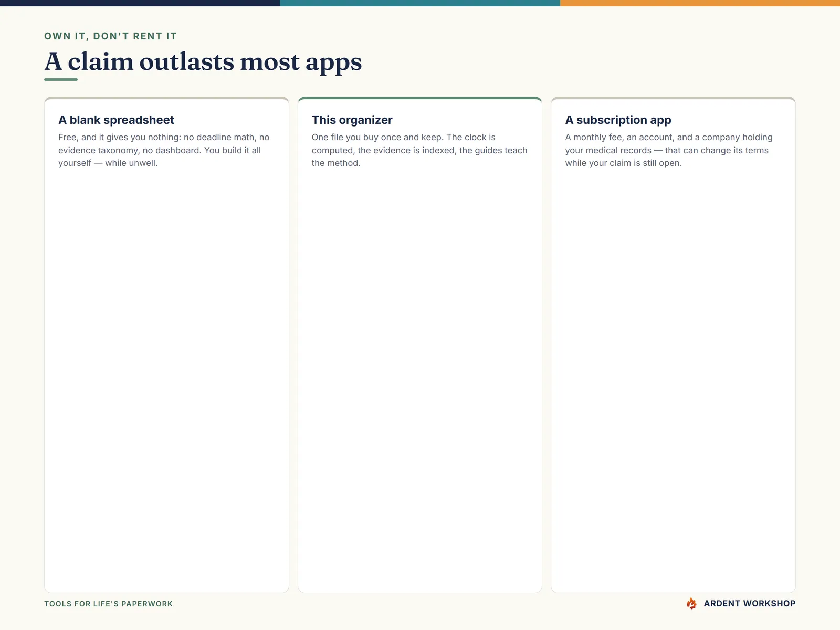Click empty body of the subscription app card
Image resolution: width=840 pixels, height=630 pixels.
click(673, 378)
